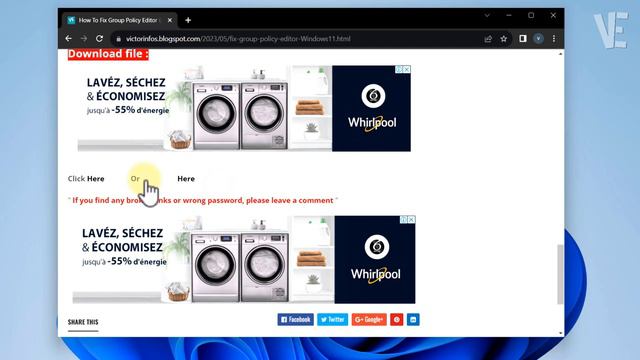Select the How To Fix Group Policy Editor tab
640x360 pixels.
(120, 20)
